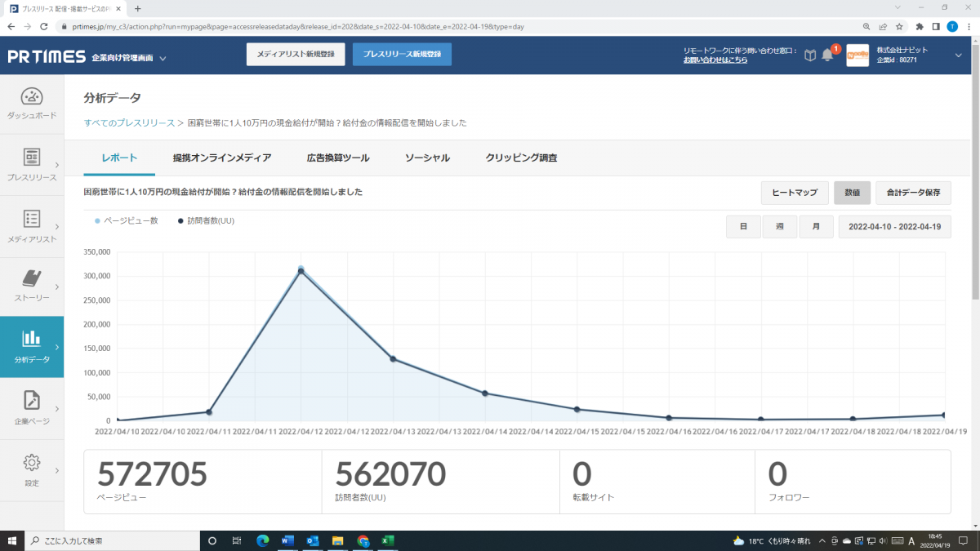Select the Story (ストーリー) sidebar icon
Viewport: 980px width, 551px height.
pos(32,279)
